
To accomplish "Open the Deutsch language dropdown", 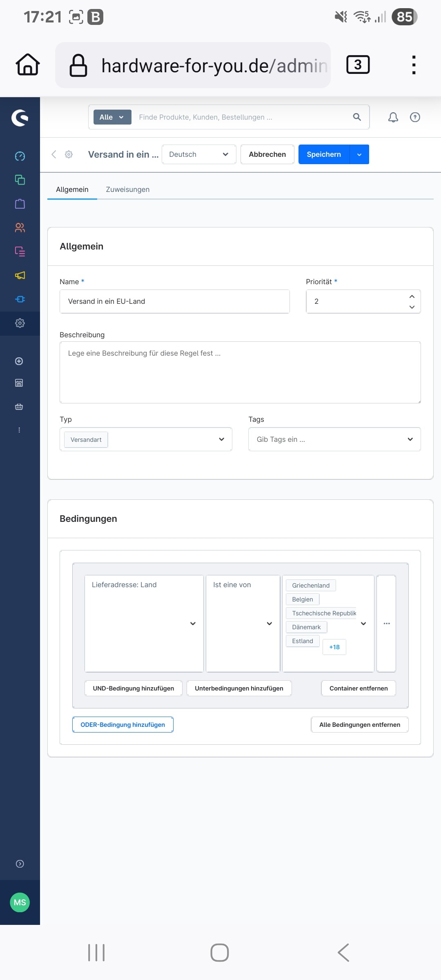I will point(199,154).
